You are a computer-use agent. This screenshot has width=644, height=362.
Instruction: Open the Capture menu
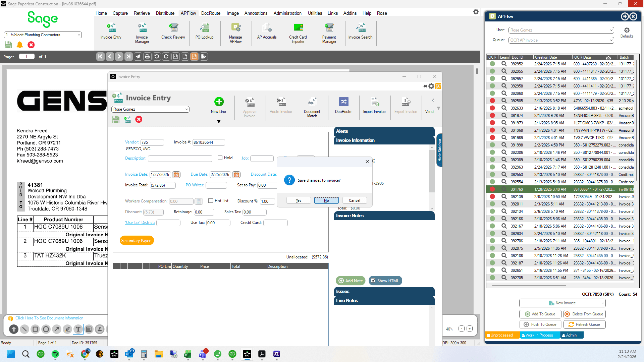tap(120, 13)
